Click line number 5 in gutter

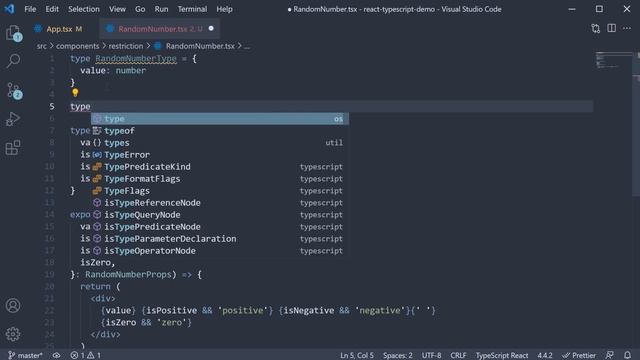pyautogui.click(x=52, y=107)
